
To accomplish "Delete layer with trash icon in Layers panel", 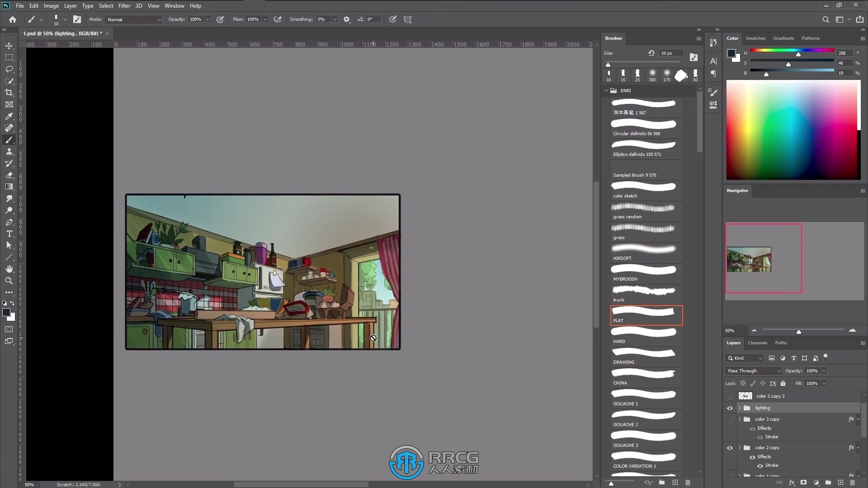I will (853, 483).
